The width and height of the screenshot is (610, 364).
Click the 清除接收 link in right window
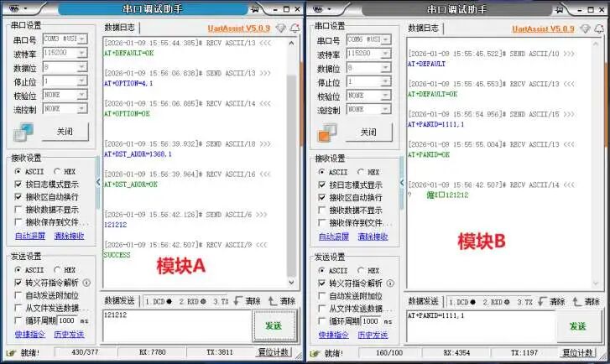click(373, 236)
